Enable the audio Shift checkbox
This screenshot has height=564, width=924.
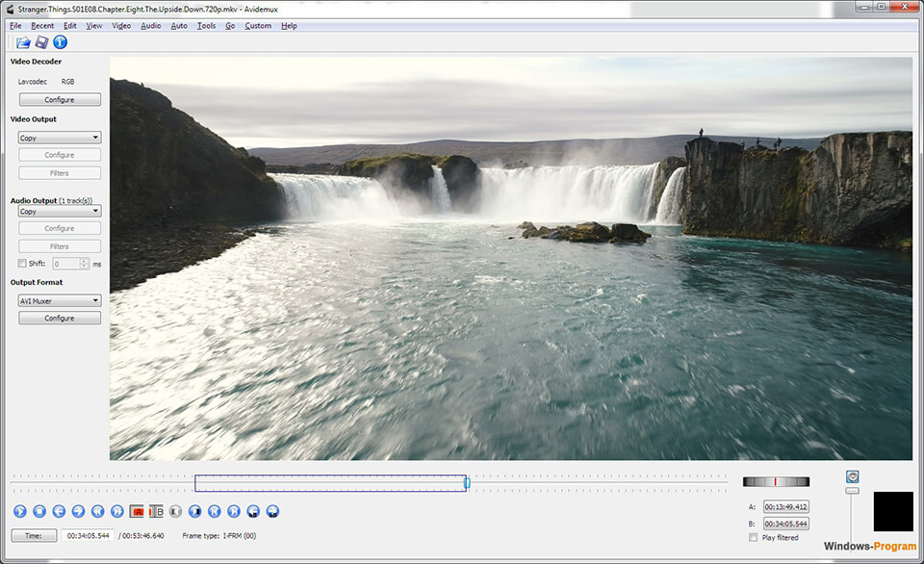point(23,263)
